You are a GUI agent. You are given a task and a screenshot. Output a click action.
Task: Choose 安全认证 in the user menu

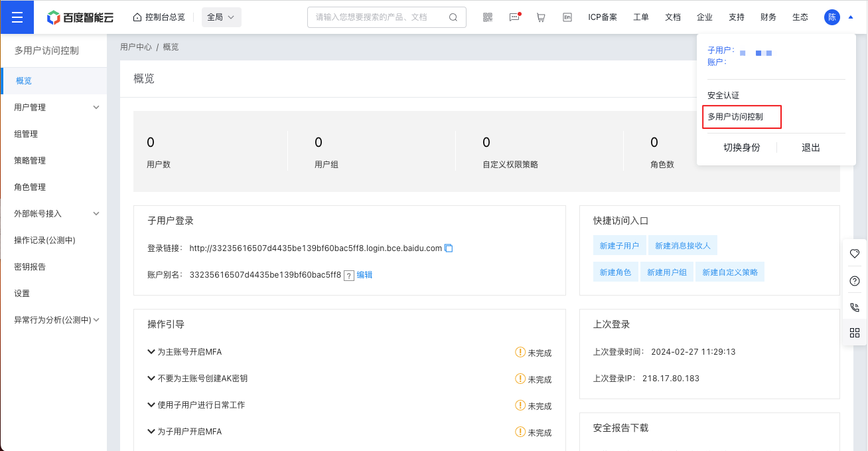[x=723, y=96]
